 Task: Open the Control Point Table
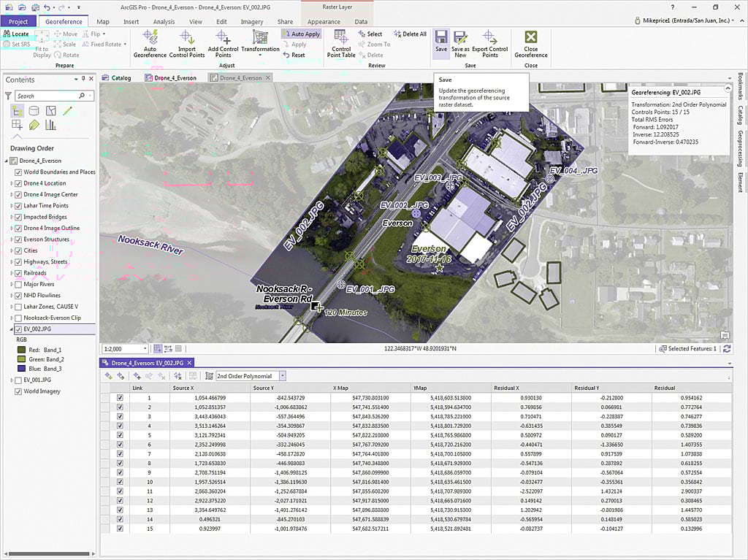tap(341, 44)
